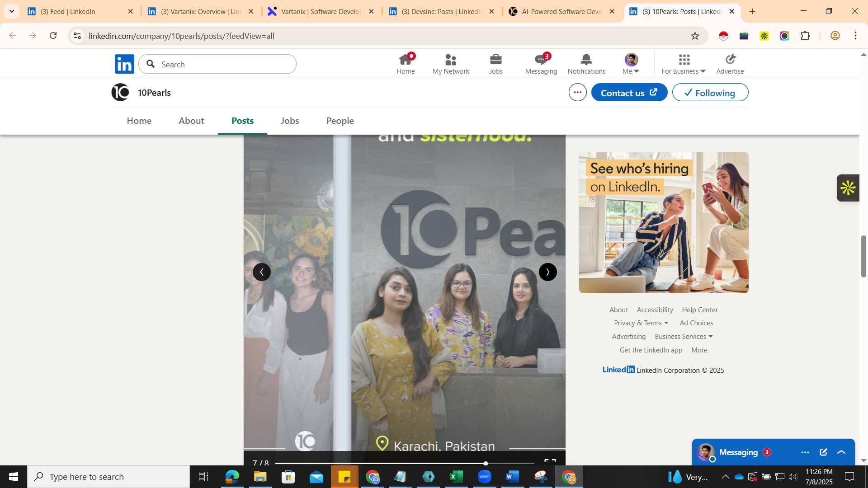This screenshot has height=488, width=868.
Task: Switch to Devsinc Posts browser tab
Action: (441, 11)
